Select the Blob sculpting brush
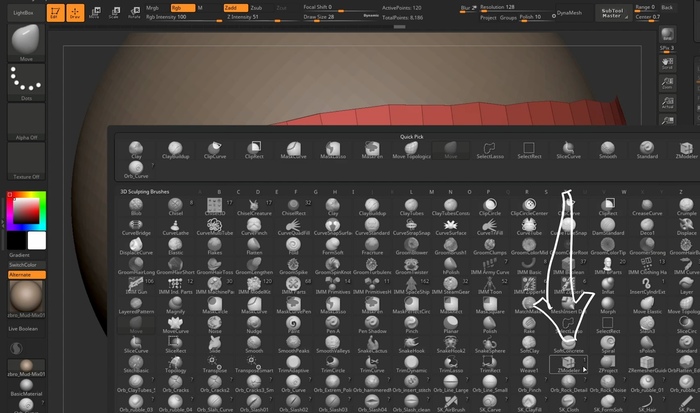 coord(136,207)
